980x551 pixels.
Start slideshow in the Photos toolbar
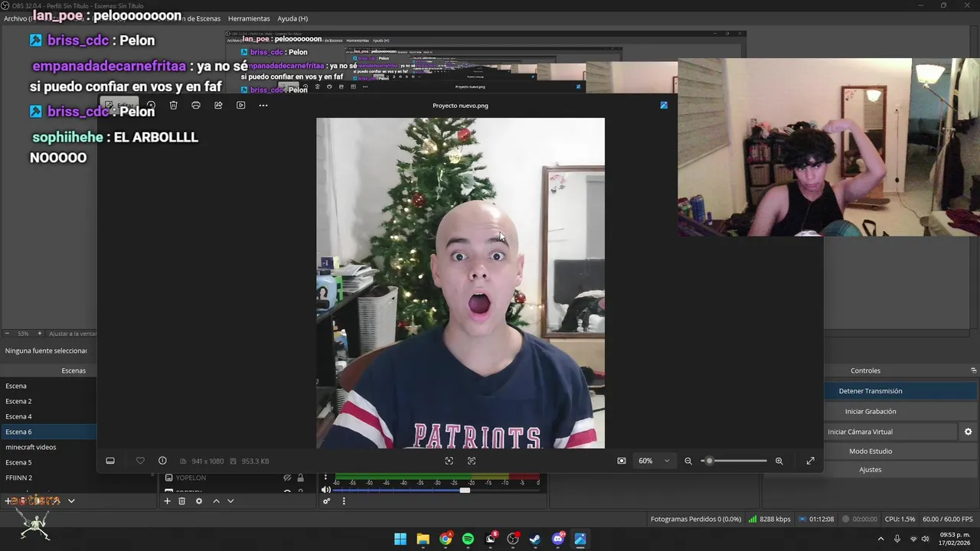241,105
